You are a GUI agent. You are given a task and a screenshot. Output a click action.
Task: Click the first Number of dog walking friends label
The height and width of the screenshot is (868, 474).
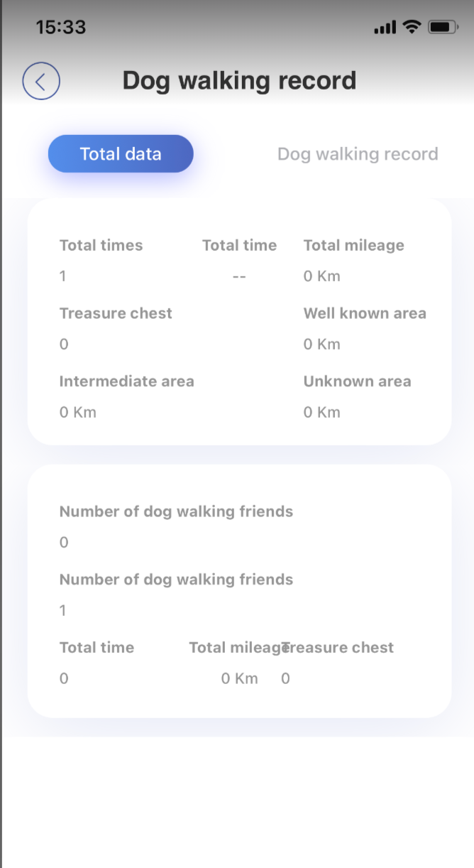176,511
